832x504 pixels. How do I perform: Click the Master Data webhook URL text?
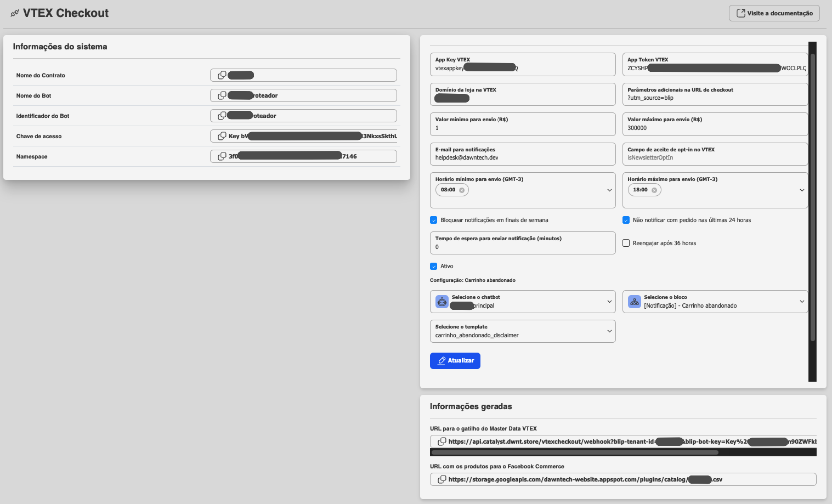click(632, 441)
